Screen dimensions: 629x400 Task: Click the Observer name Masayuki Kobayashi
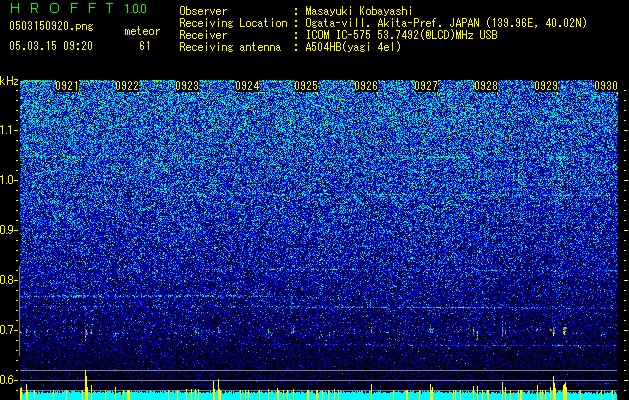pos(359,11)
